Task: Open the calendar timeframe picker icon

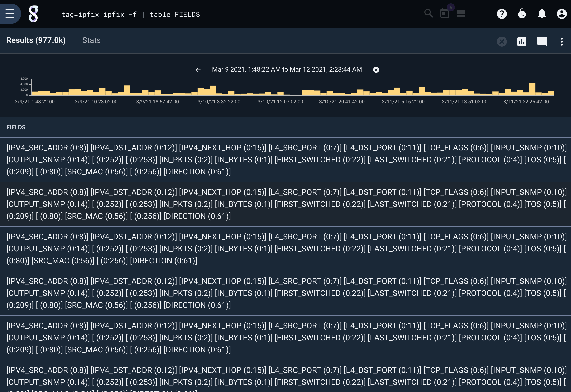Action: click(x=445, y=13)
